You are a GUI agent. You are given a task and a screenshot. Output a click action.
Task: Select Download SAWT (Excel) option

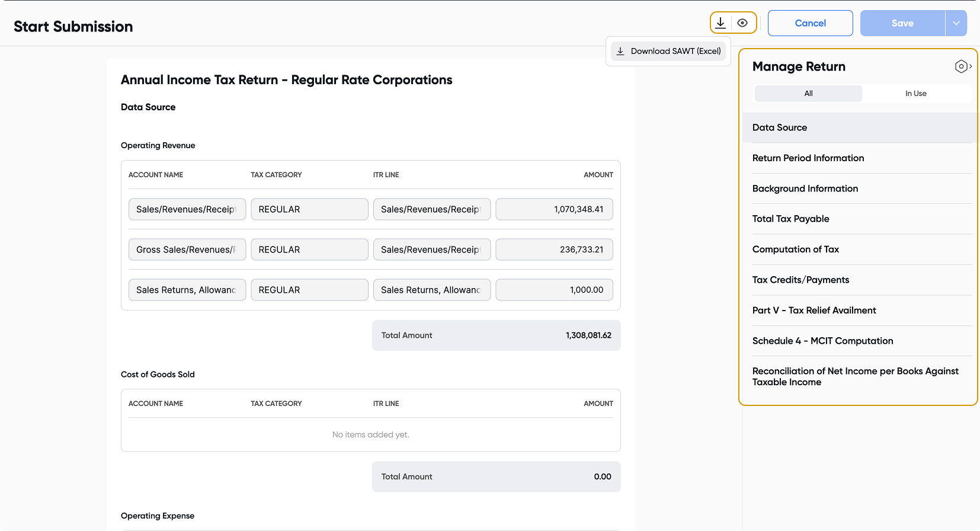[x=668, y=52]
